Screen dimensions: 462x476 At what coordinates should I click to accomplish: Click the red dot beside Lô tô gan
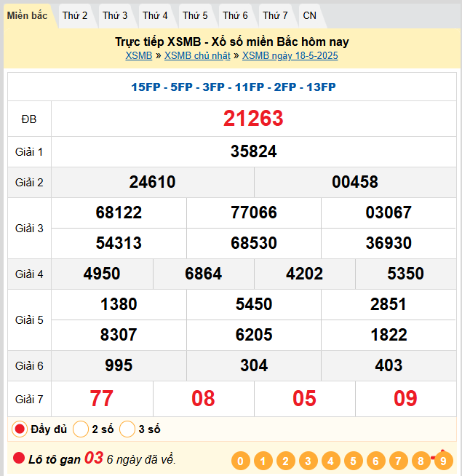19,458
